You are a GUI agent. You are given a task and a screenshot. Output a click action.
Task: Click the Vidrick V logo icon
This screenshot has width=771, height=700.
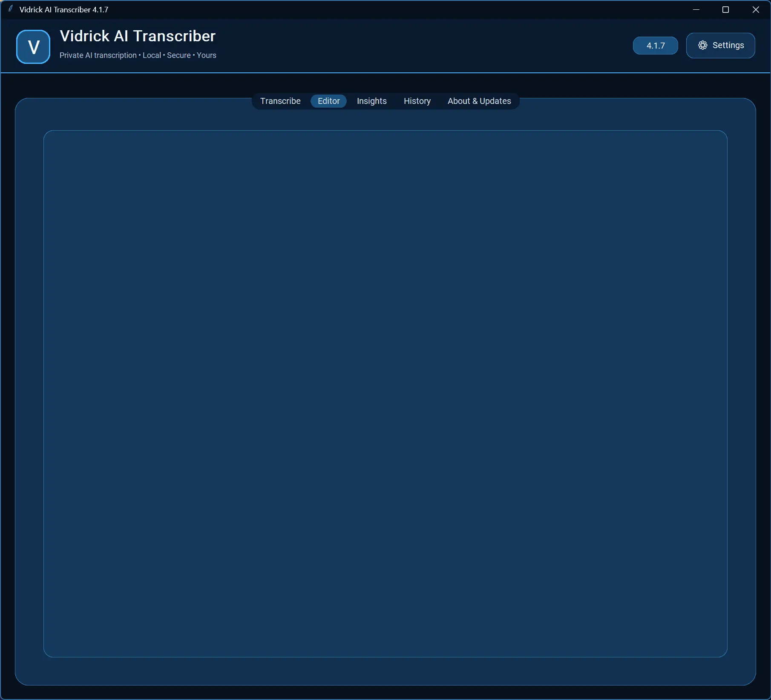point(33,46)
